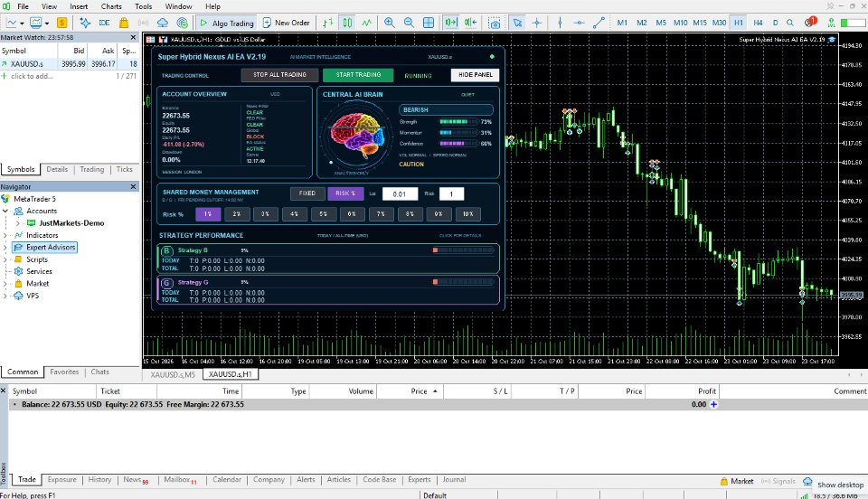This screenshot has height=499, width=868.
Task: Switch timeframe to H4
Action: coord(758,23)
